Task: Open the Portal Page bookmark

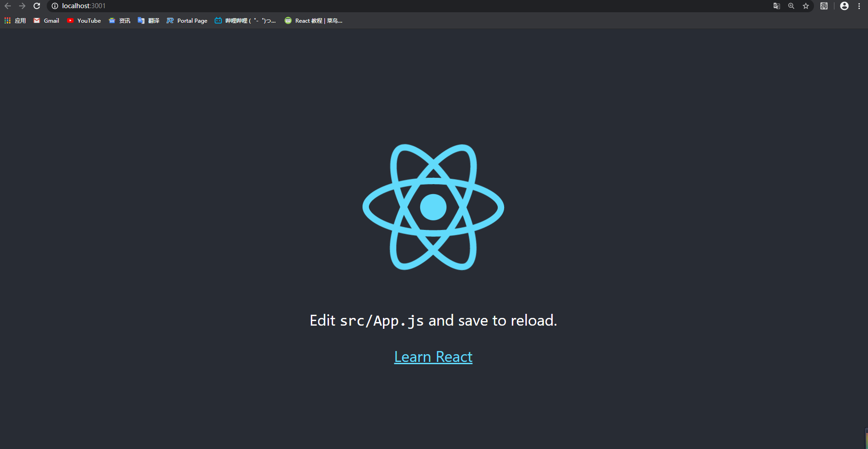Action: (187, 20)
